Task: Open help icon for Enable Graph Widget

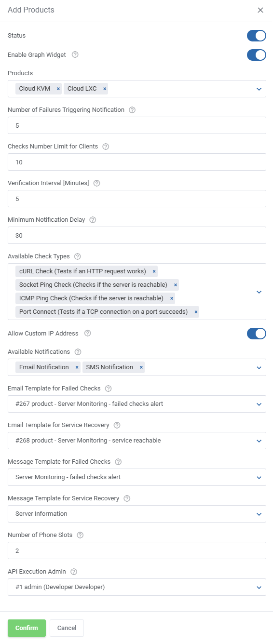Action: (x=75, y=54)
